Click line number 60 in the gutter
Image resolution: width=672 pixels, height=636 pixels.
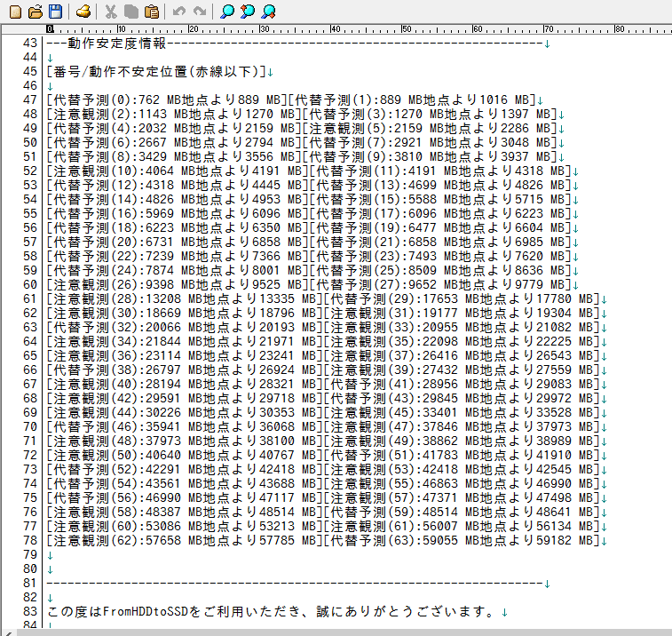pos(30,285)
